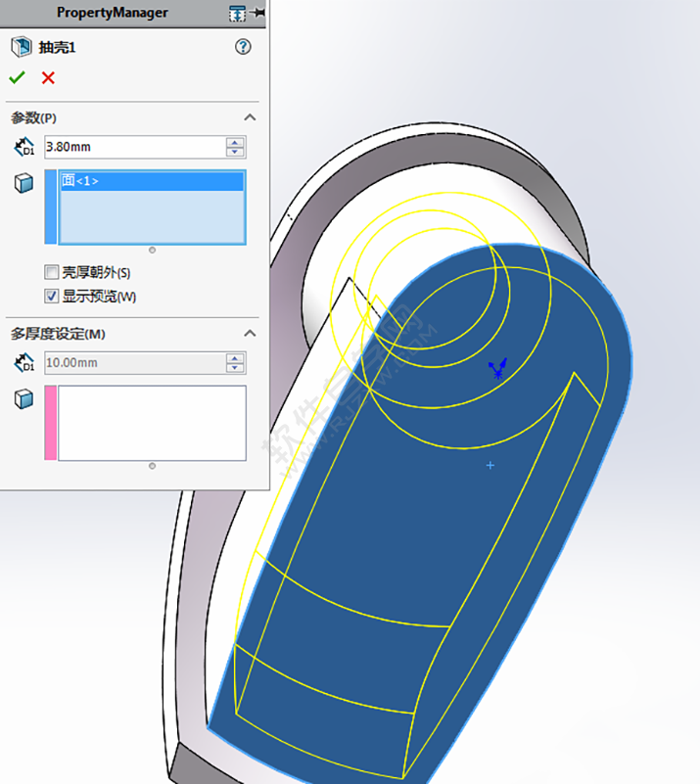Click the 参数(P) section heading
The image size is (700, 784).
pyautogui.click(x=34, y=118)
